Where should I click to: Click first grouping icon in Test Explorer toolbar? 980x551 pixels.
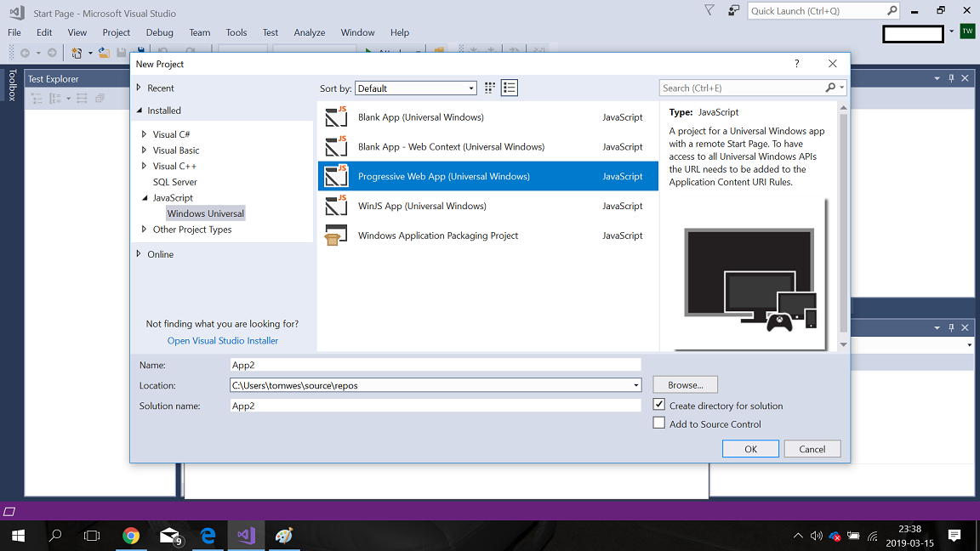pos(37,99)
